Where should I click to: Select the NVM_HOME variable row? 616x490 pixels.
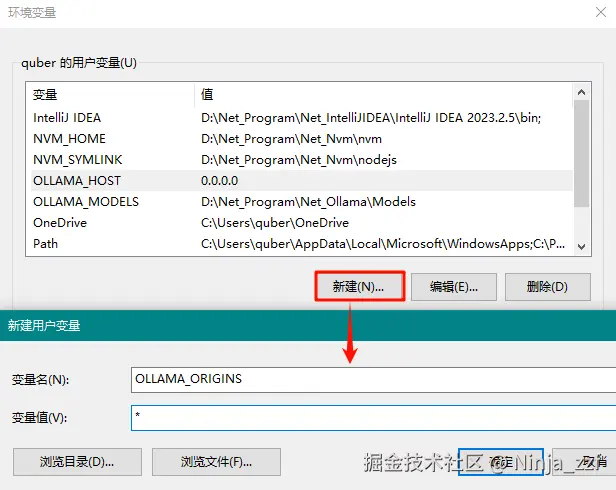point(302,139)
